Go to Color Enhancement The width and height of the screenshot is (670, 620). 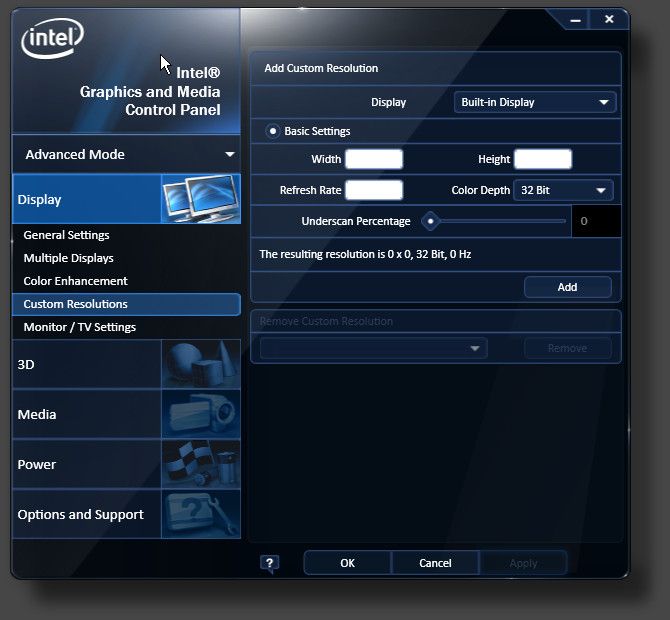point(76,281)
